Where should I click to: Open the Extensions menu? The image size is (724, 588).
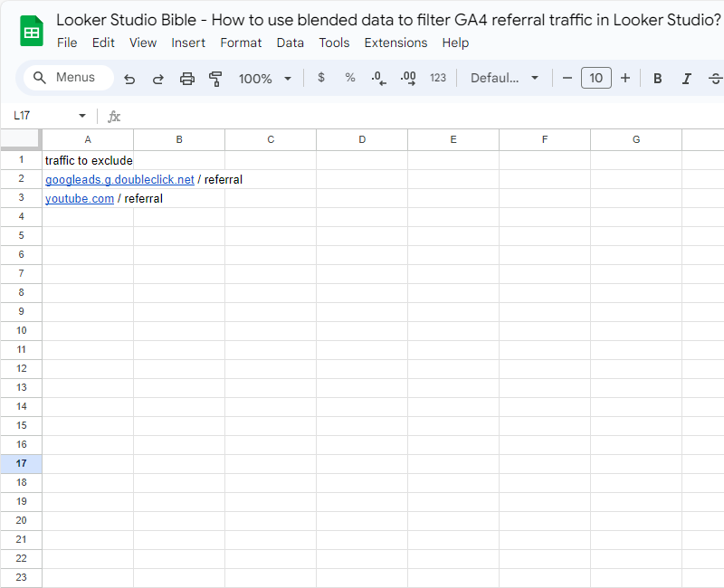395,43
